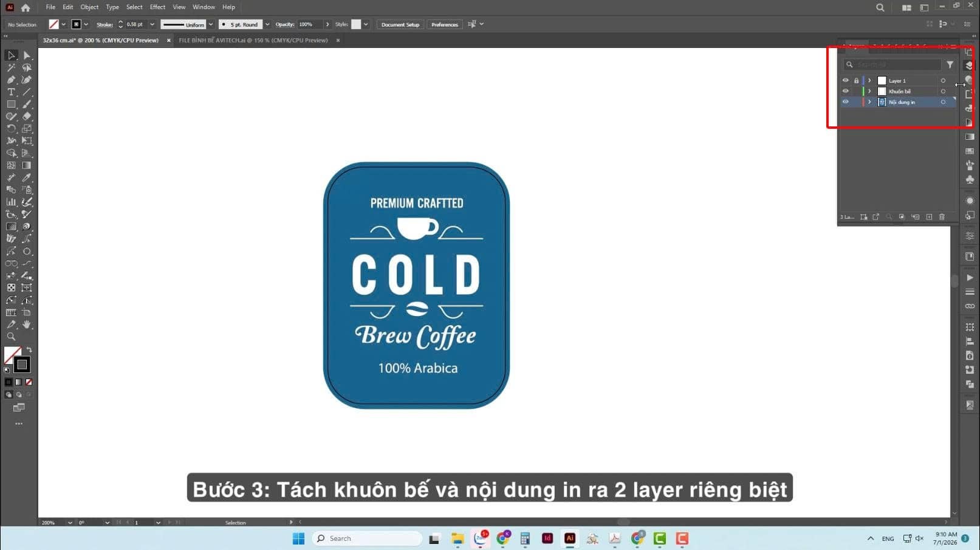Filter layers with the funnel icon
Screen dimensions: 980x550
950,64
